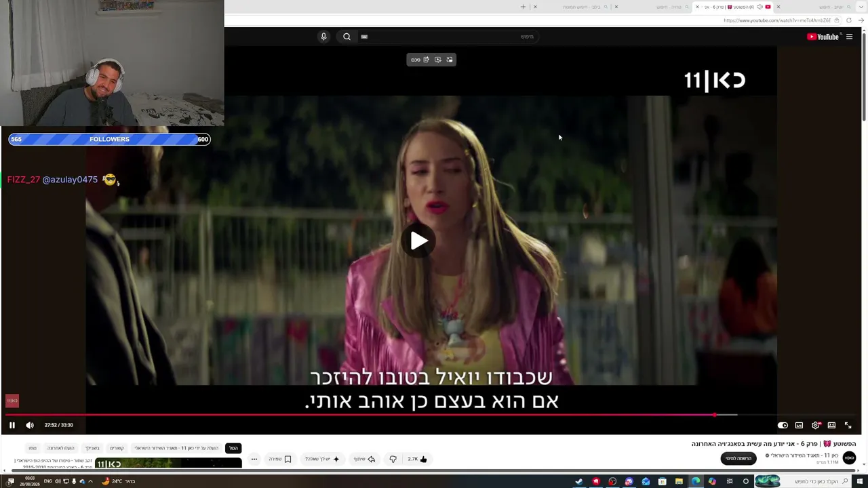Click the share button below the video

(364, 459)
